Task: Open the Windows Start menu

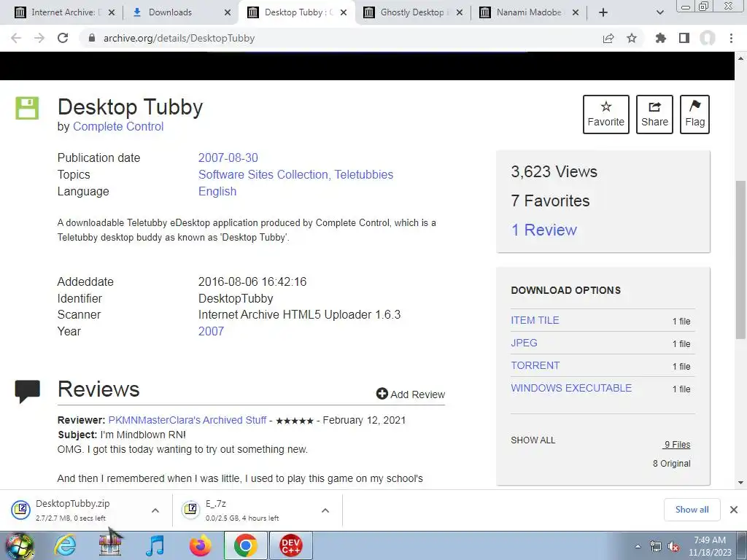Action: [x=18, y=545]
